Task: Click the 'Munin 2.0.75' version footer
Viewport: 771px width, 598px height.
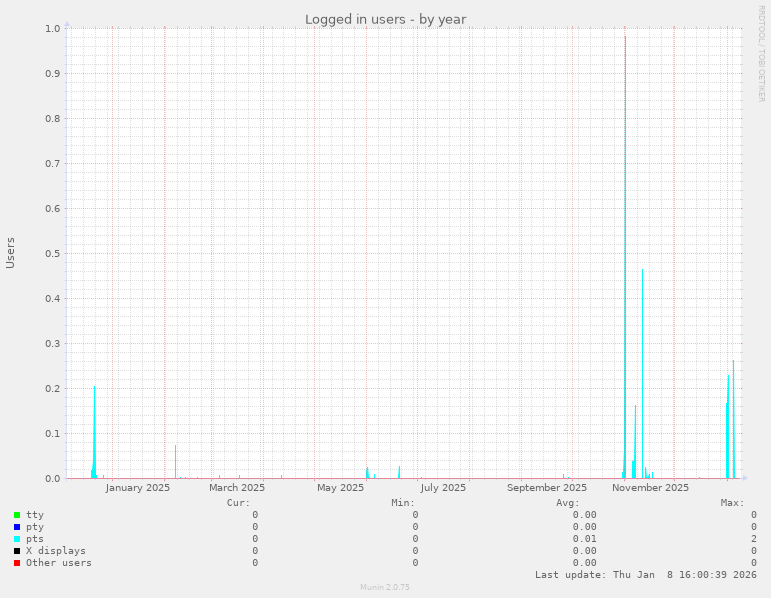Action: pos(385,587)
